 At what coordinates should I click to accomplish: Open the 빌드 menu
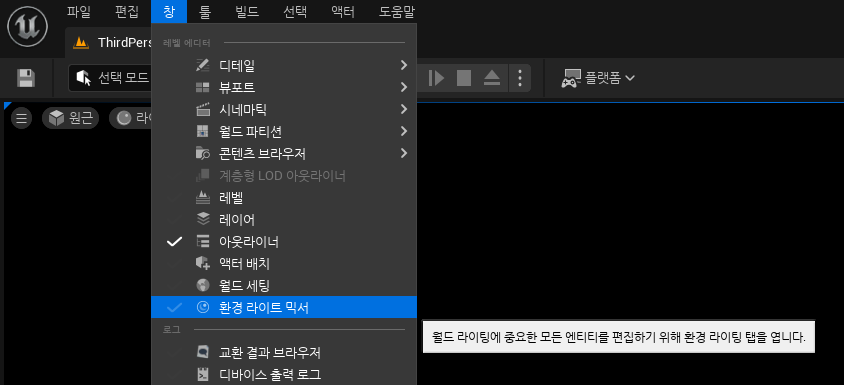[x=247, y=11]
